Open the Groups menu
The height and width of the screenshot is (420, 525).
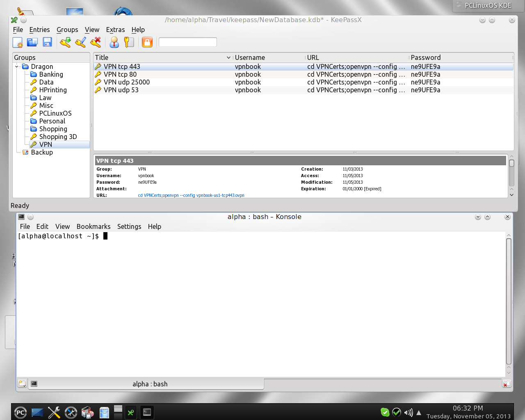(x=67, y=30)
